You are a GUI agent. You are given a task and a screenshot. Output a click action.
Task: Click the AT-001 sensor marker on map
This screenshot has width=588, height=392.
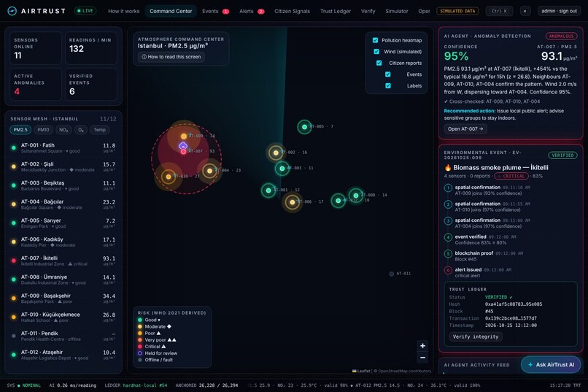268,191
